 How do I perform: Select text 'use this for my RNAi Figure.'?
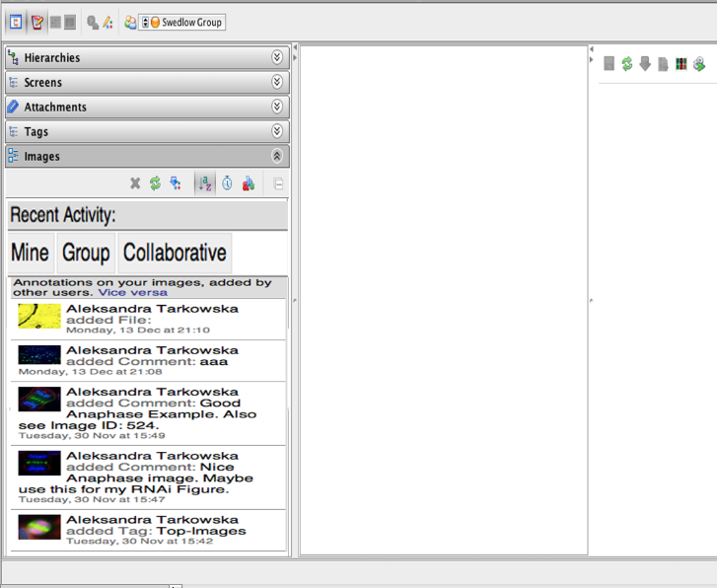point(123,489)
